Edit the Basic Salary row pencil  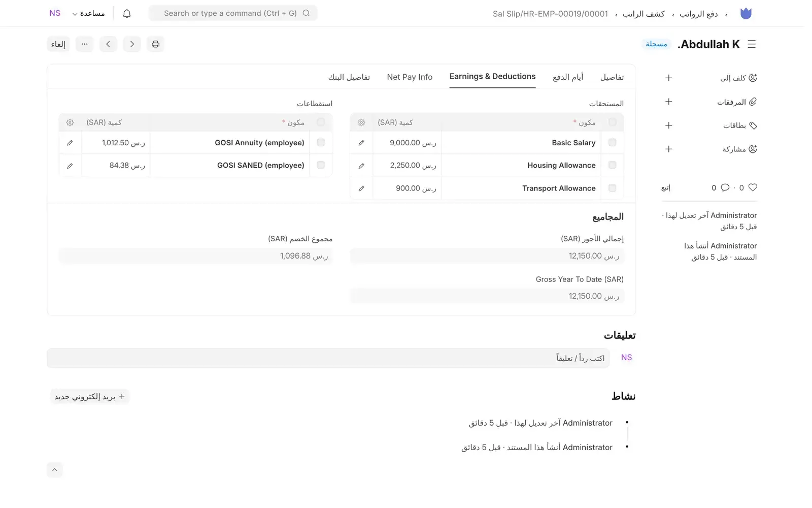coord(361,143)
